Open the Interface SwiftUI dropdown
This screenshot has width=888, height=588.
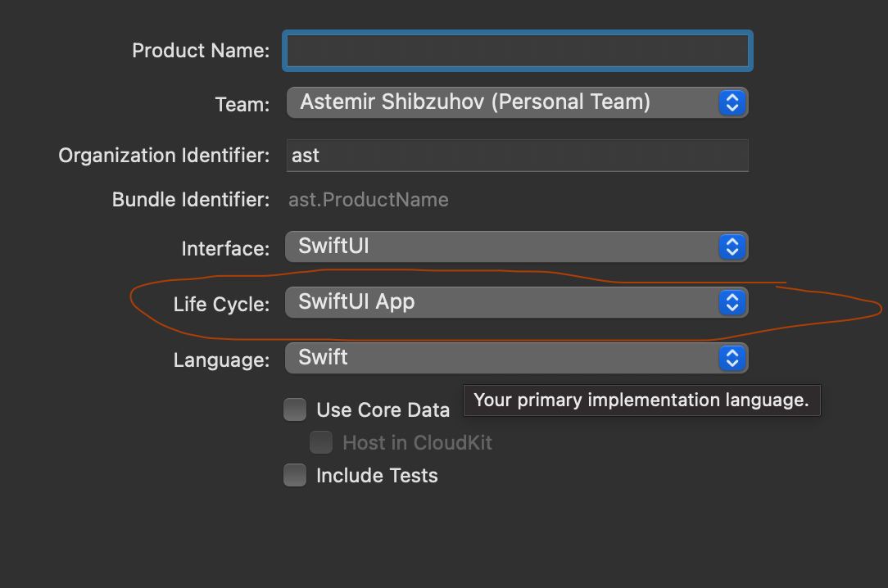tap(517, 247)
